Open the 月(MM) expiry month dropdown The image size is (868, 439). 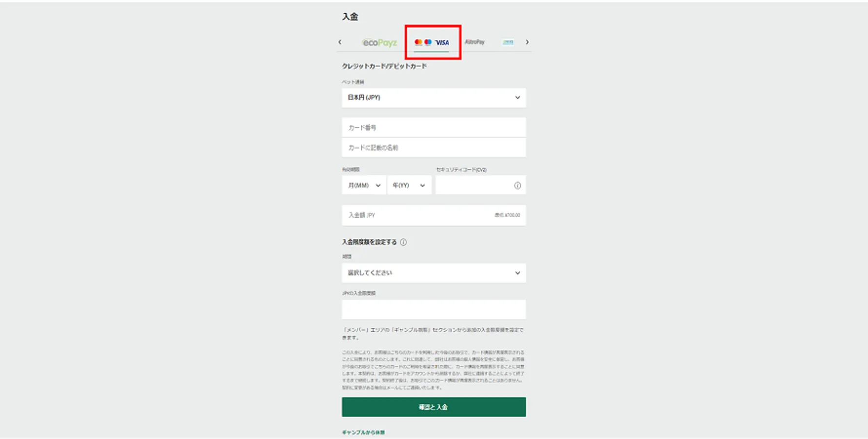(x=364, y=185)
